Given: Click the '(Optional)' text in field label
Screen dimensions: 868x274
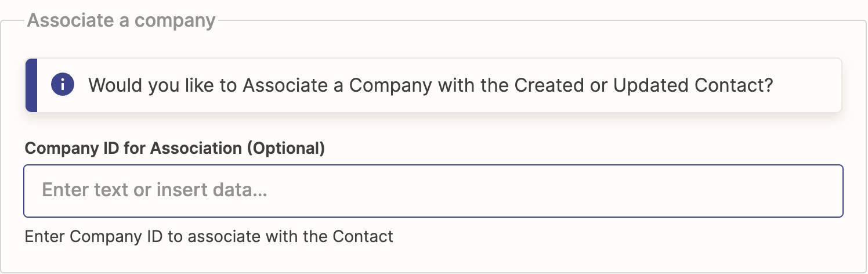Looking at the screenshot, I should point(286,148).
